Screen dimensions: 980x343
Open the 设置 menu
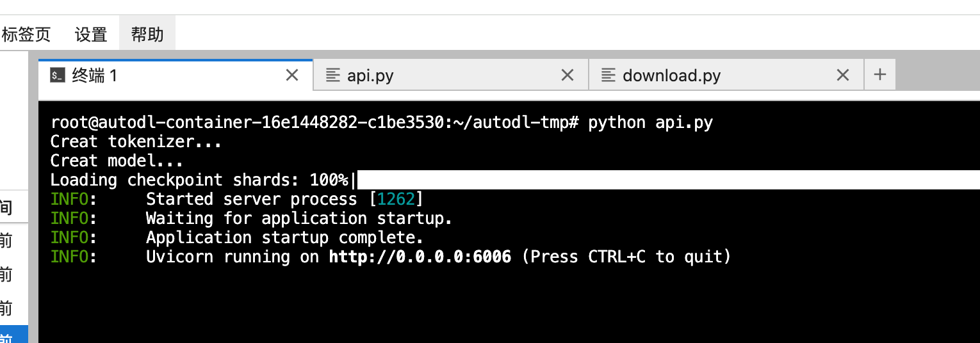(91, 35)
